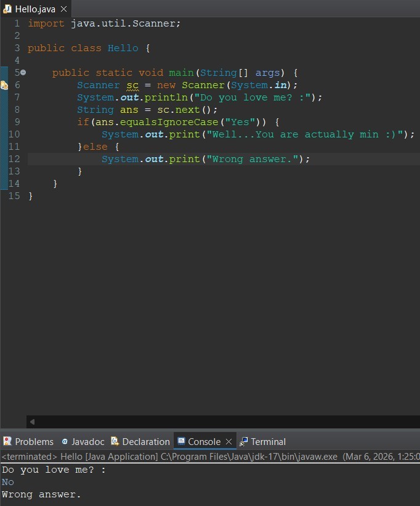Click the Console monitor icon
Screen dimensions: 420x506
(181, 441)
